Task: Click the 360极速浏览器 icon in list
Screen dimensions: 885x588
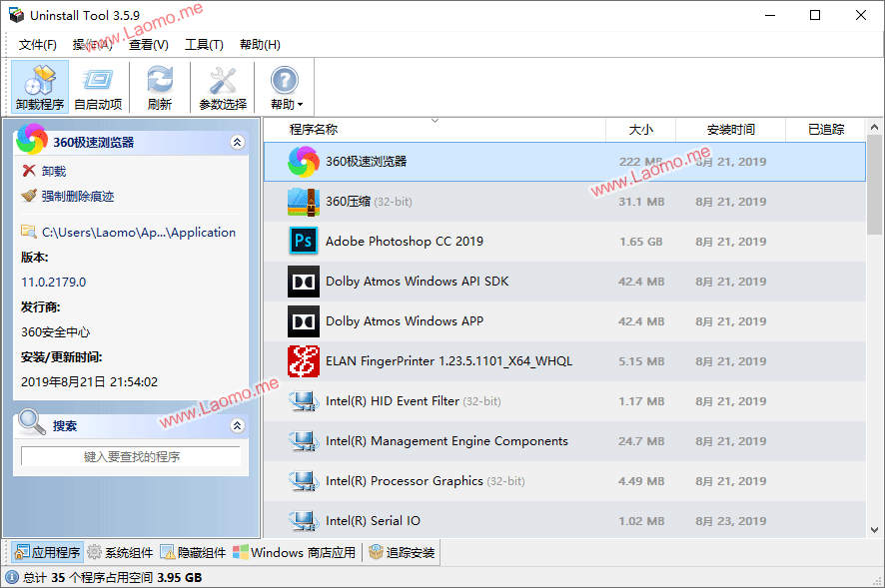Action: click(304, 162)
